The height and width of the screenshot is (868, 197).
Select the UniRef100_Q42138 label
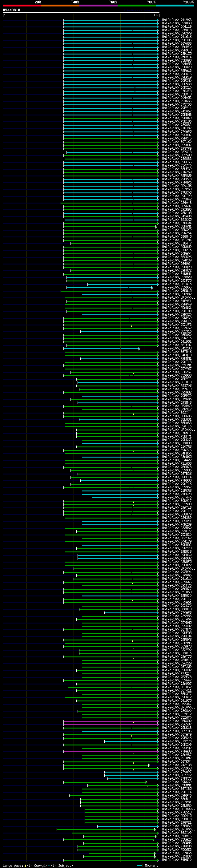(177, 765)
